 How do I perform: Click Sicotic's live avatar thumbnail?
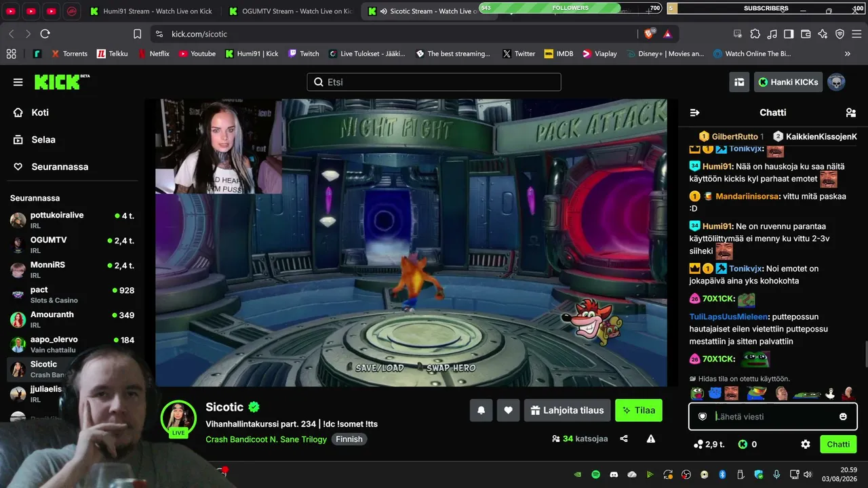pyautogui.click(x=178, y=418)
